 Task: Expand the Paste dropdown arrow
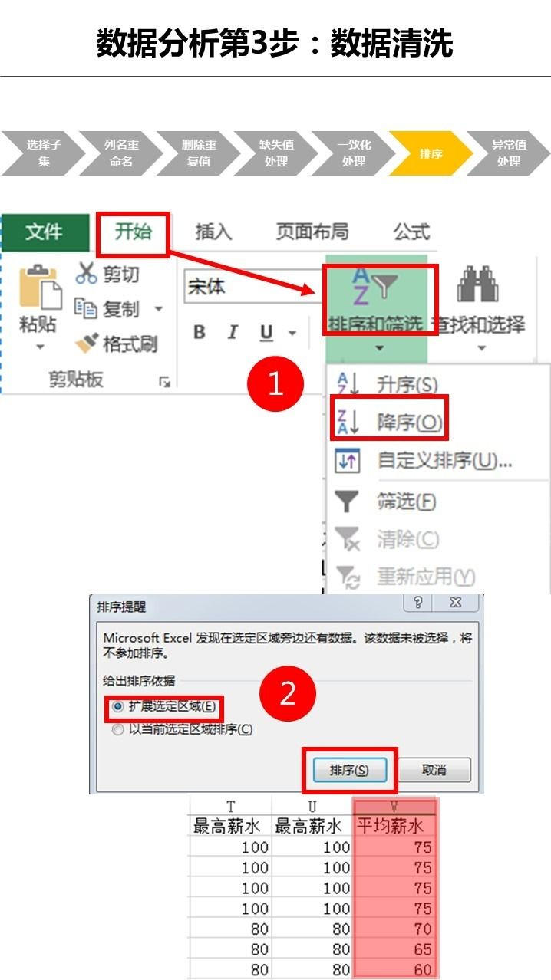[x=39, y=347]
